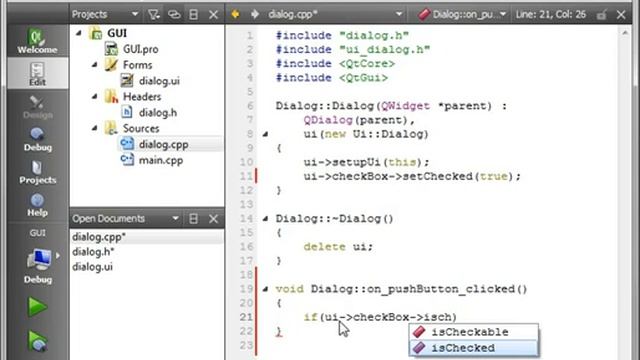Close the Open Documents panel
Viewport: 640px width, 360px height.
(213, 219)
